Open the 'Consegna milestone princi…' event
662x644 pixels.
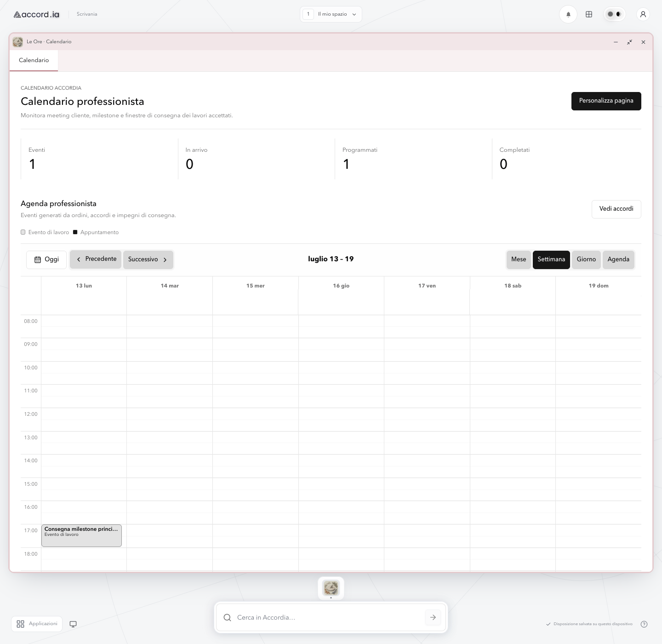click(x=81, y=535)
